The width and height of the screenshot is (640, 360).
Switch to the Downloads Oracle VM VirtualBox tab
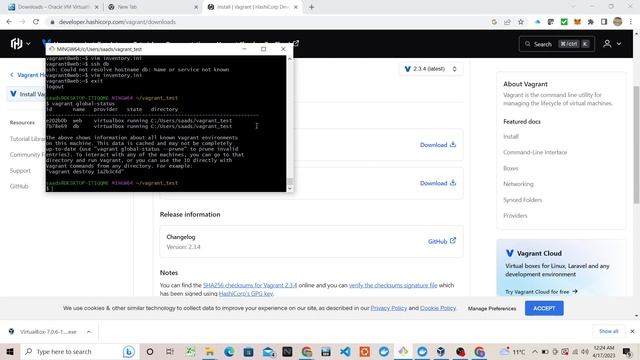(53, 7)
